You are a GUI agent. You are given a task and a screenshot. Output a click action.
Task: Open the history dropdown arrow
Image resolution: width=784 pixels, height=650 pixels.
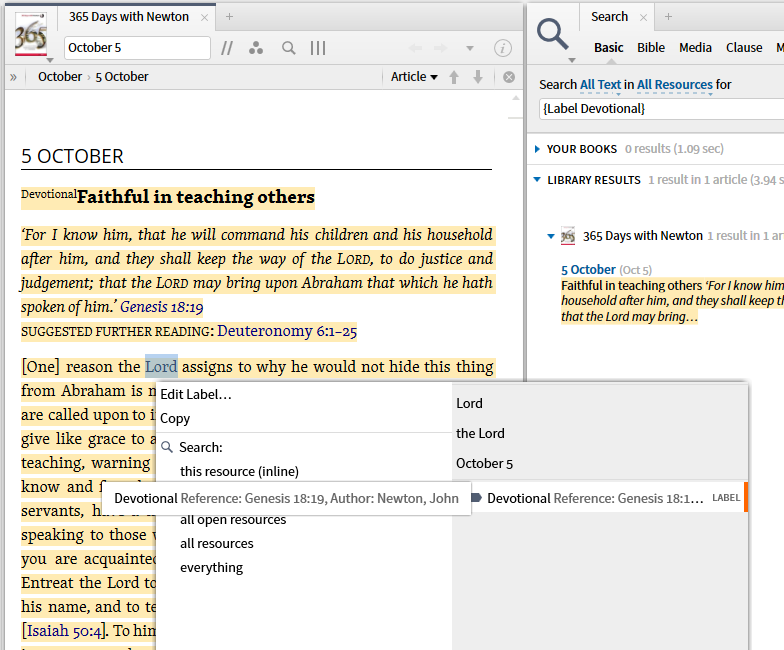point(470,48)
